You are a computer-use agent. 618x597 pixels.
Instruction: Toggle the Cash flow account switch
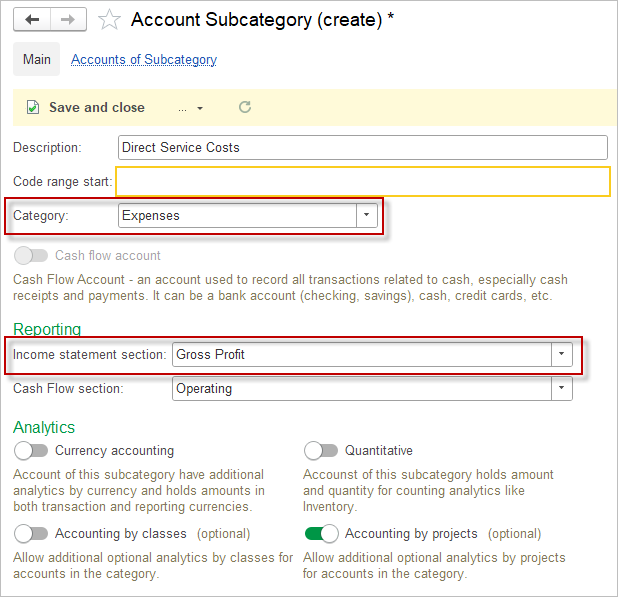pyautogui.click(x=31, y=255)
